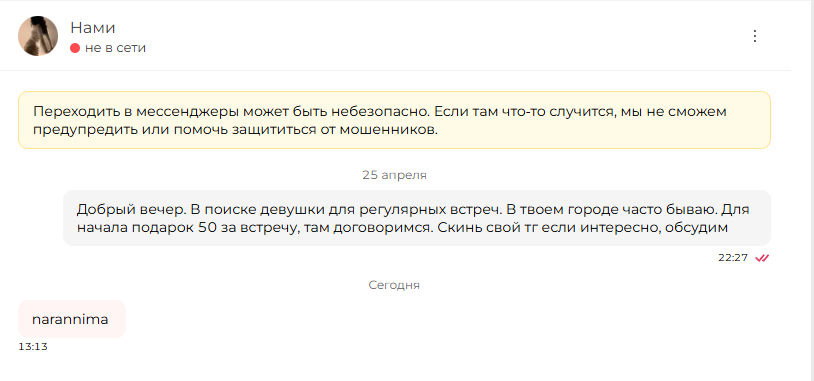This screenshot has width=814, height=381.
Task: Click the outgoing 'Добрый вечер' message bubble
Action: click(x=417, y=218)
